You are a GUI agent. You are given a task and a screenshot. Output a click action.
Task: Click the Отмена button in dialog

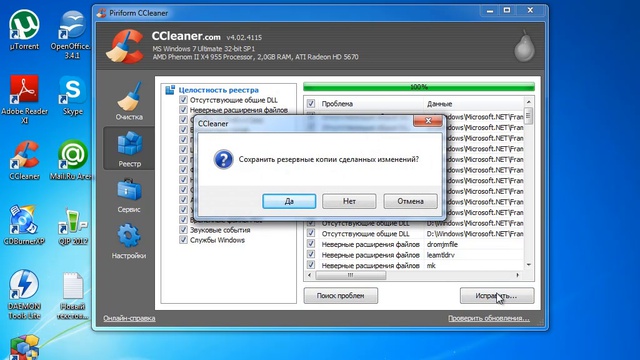410,201
